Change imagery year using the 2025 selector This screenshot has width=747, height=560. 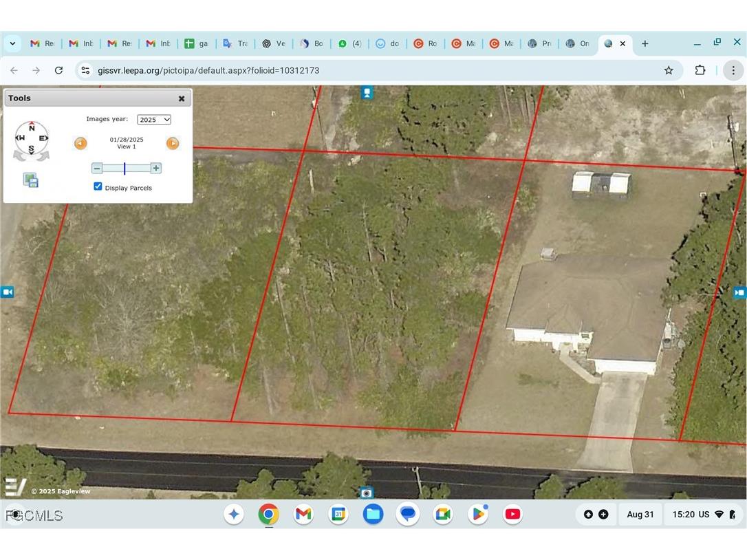153,119
